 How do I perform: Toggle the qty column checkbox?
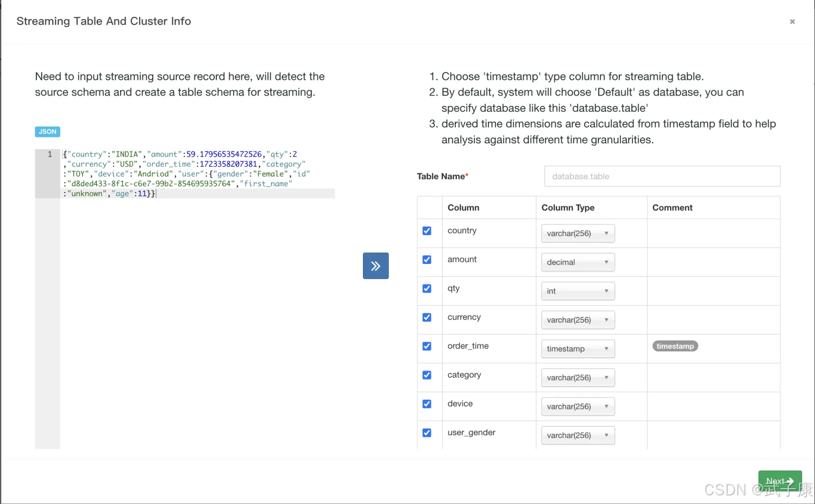pos(427,288)
